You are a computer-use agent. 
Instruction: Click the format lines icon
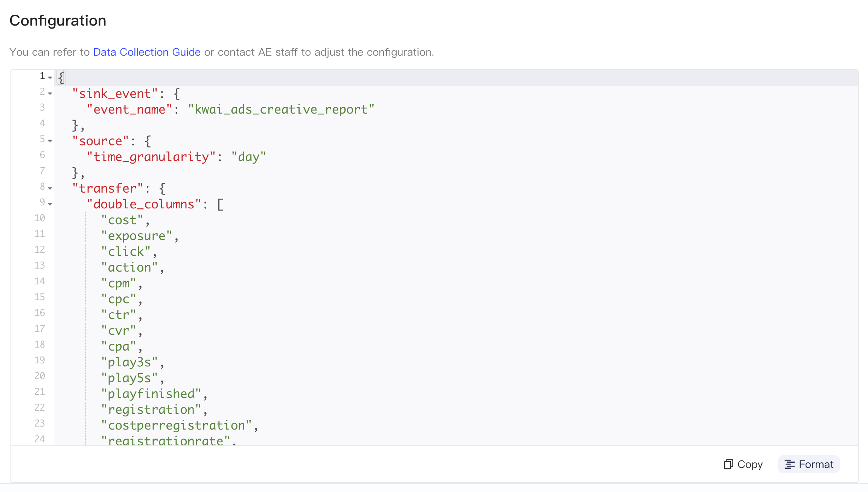(790, 465)
